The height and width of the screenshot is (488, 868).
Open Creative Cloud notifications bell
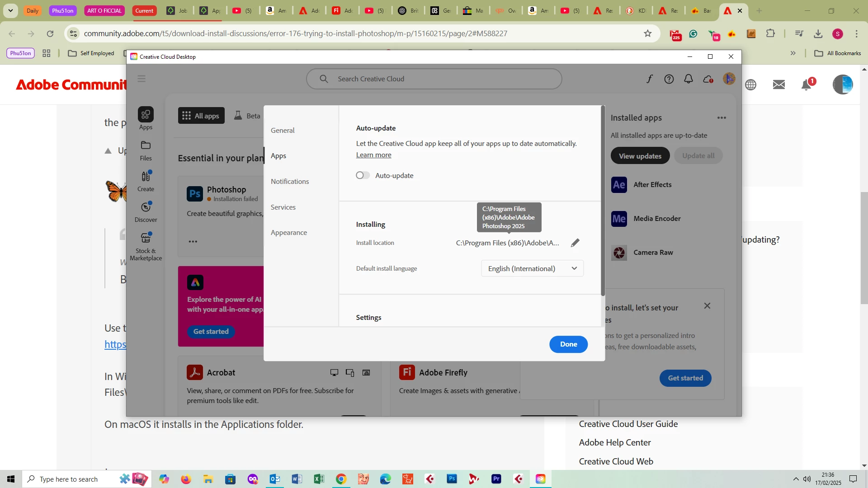(688, 79)
